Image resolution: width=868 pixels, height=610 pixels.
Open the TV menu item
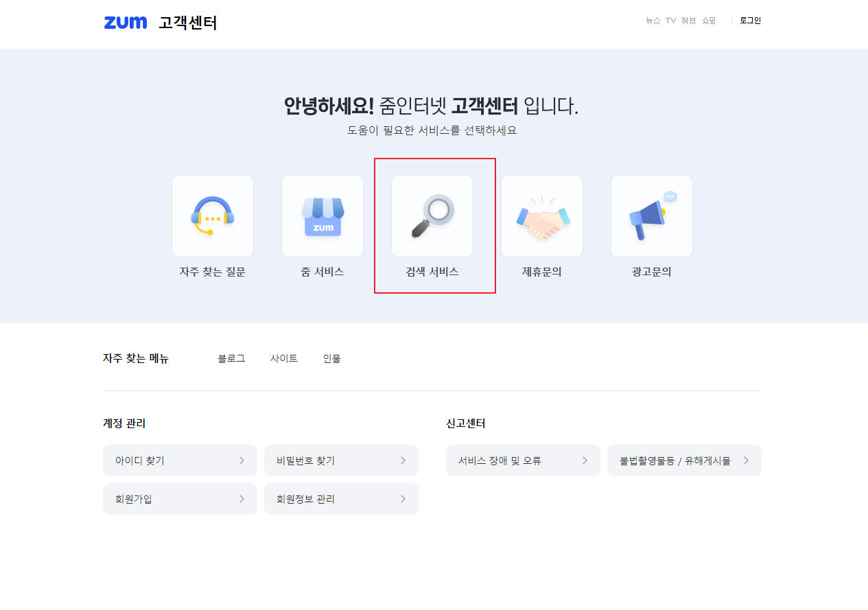coord(670,21)
